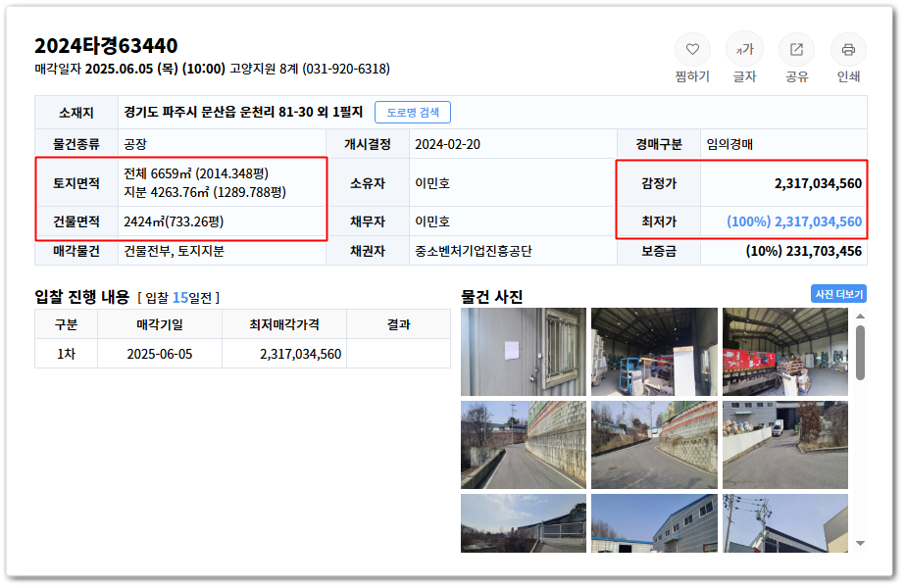Open the curved driveway photo, second row middle
905x588 pixels.
pos(654,445)
